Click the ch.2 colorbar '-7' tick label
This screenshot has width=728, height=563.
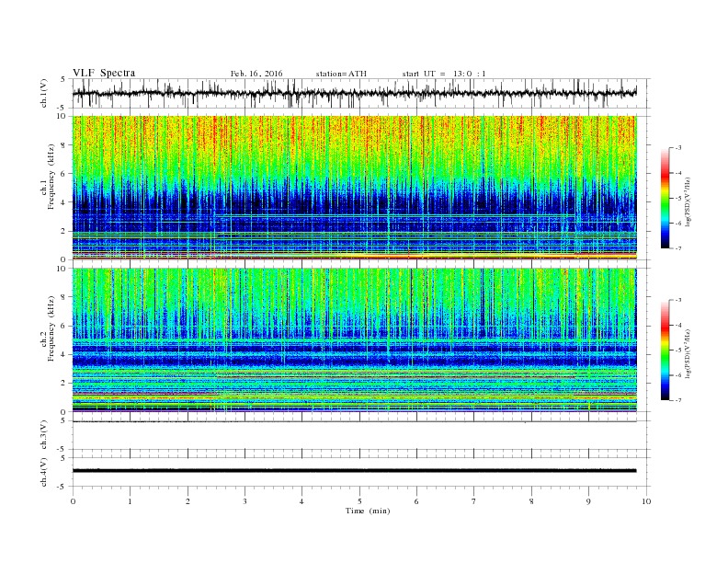678,400
